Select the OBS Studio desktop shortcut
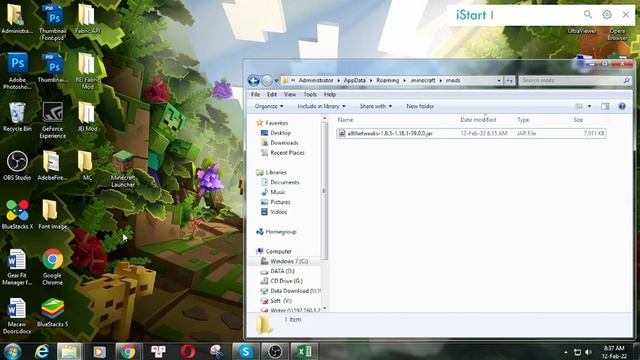This screenshot has width=640, height=360. point(17,165)
